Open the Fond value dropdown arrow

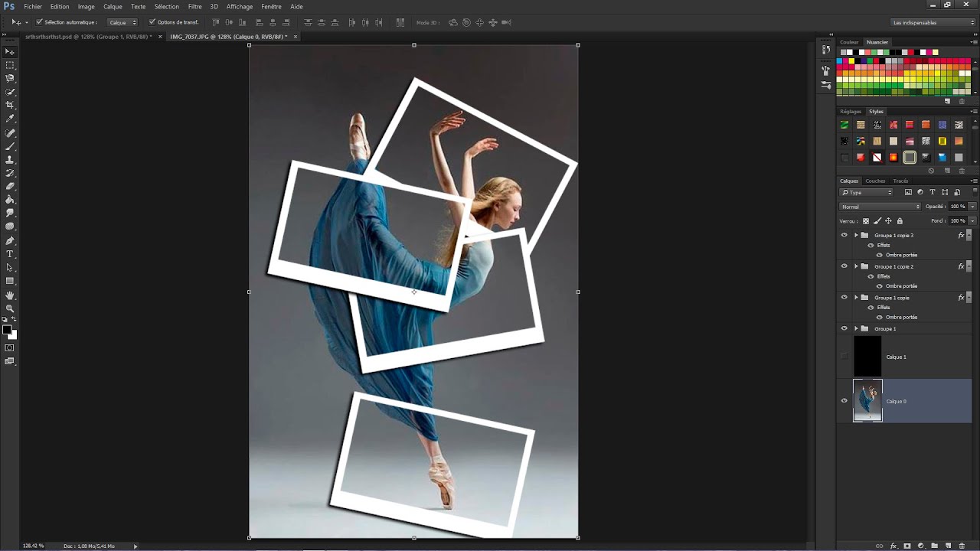coord(972,221)
